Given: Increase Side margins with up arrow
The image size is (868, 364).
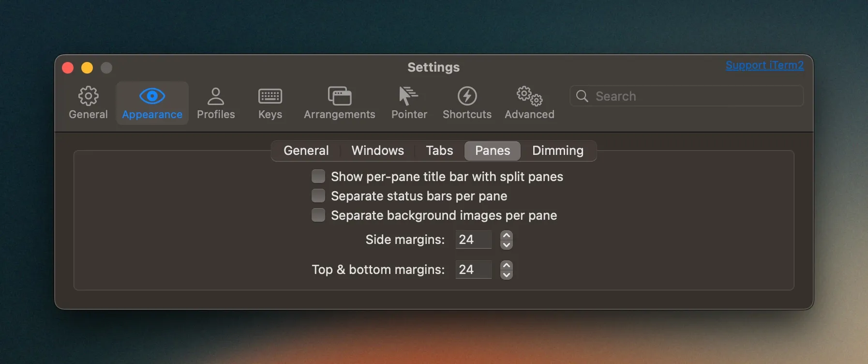Looking at the screenshot, I should click(x=507, y=235).
